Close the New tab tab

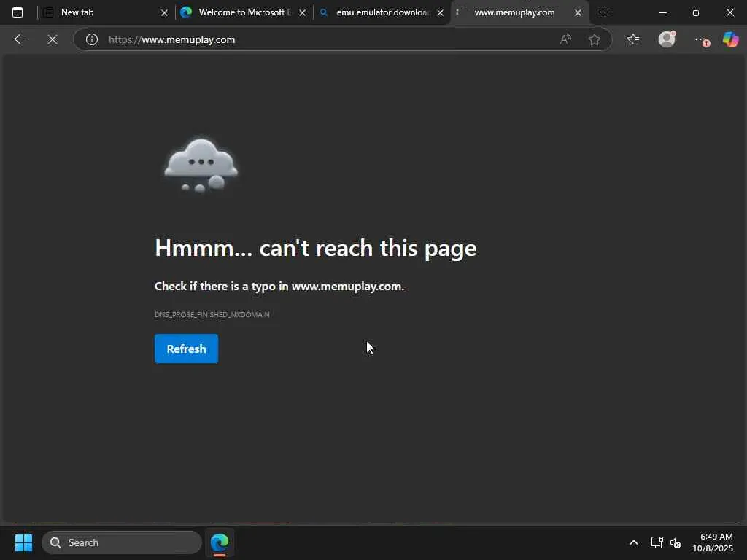click(164, 13)
